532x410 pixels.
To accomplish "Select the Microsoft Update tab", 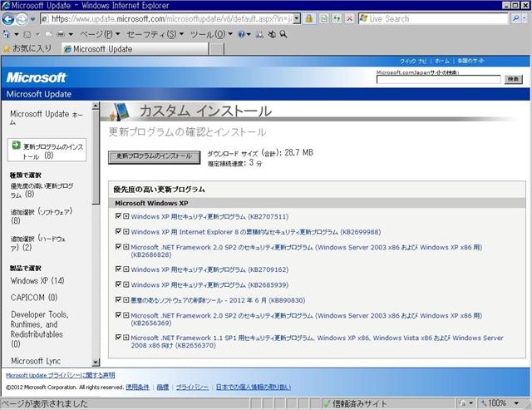I will click(135, 49).
